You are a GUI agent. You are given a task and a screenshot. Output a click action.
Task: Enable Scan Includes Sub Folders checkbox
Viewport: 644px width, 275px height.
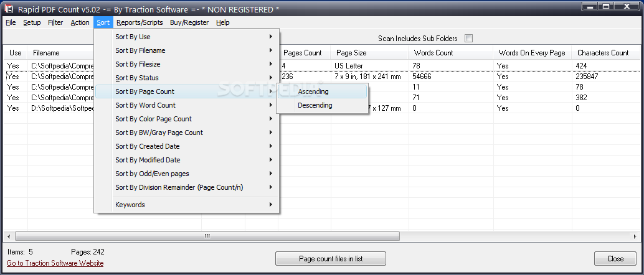(468, 38)
